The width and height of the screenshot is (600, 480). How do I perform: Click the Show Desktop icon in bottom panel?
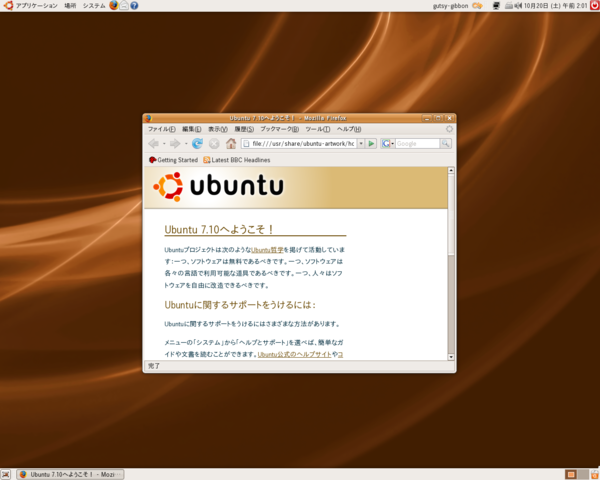6,475
